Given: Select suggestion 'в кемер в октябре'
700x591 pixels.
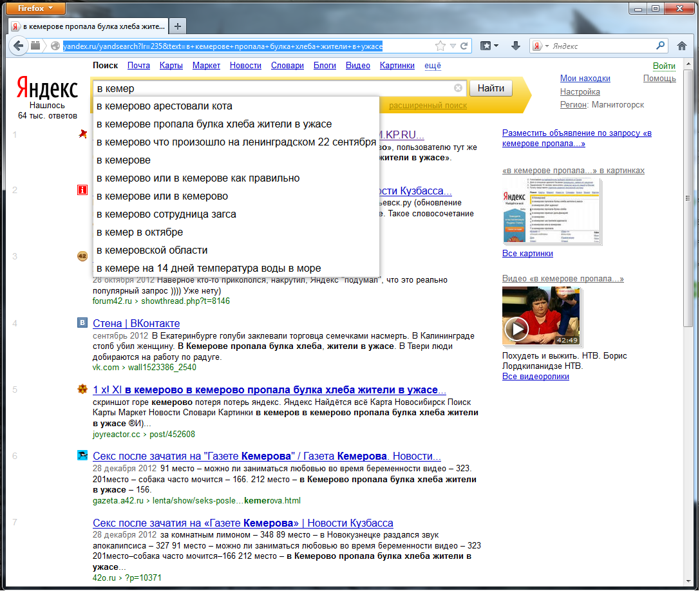Looking at the screenshot, I should [x=236, y=232].
